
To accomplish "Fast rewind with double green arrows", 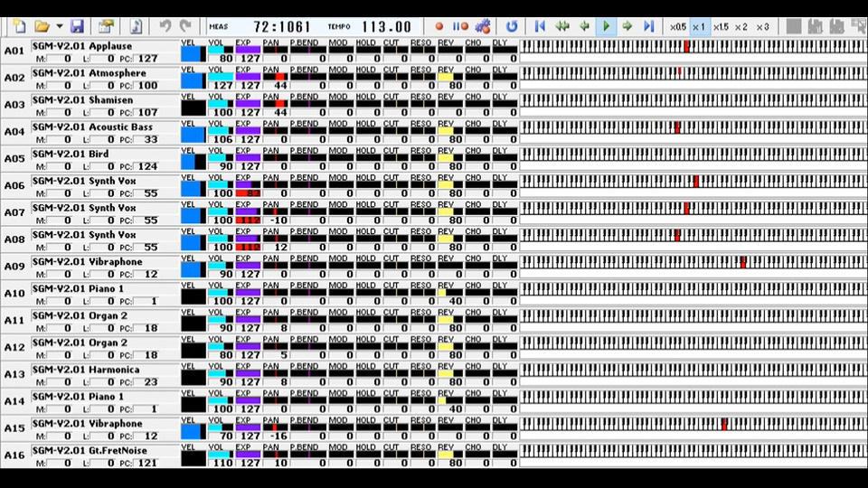I will tap(562, 26).
